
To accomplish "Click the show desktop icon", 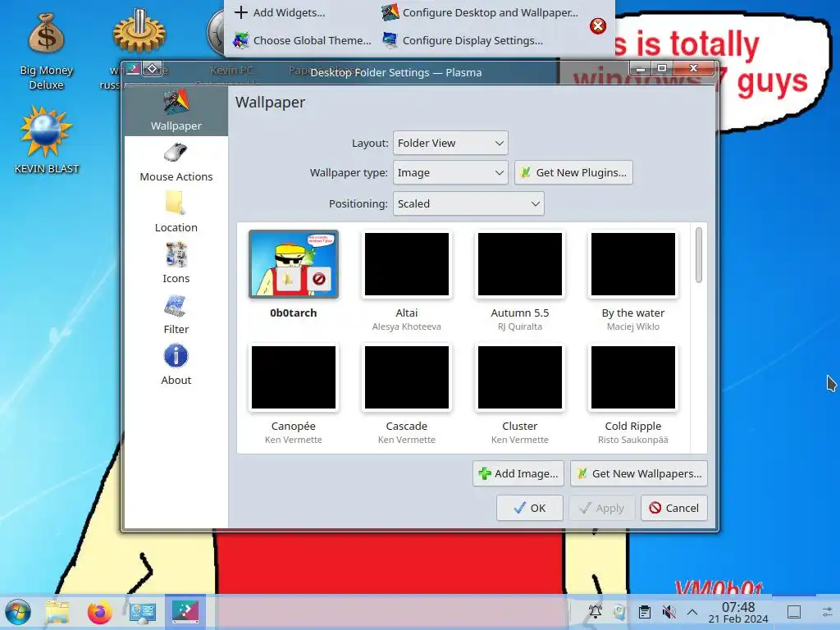I will tap(794, 612).
